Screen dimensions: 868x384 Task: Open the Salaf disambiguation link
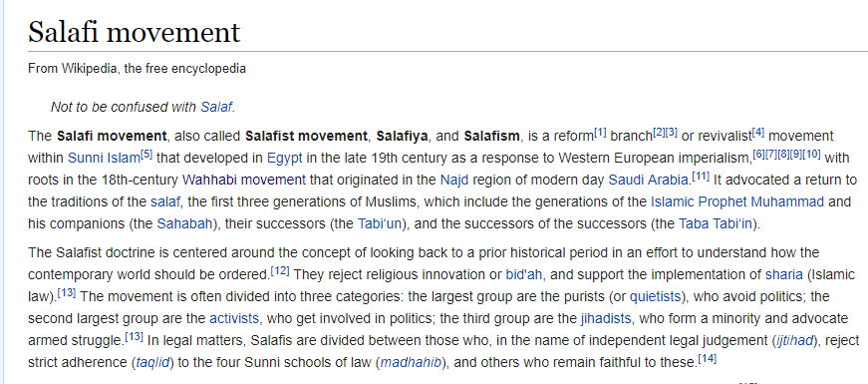tap(216, 107)
